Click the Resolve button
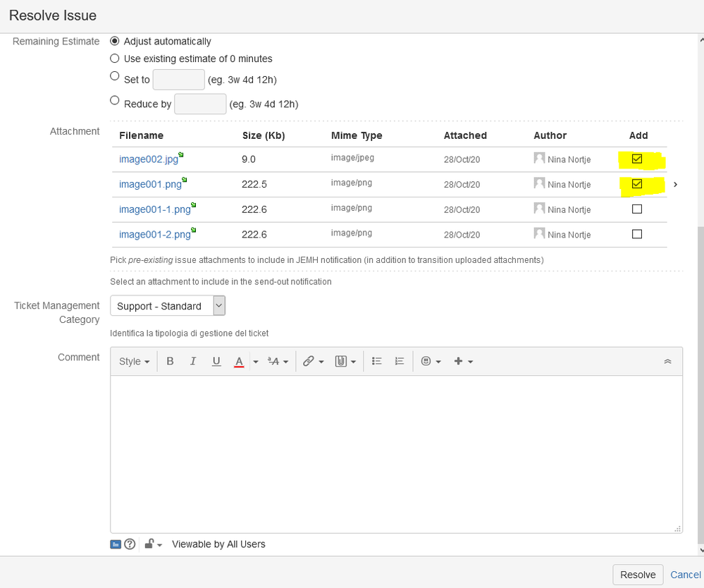The height and width of the screenshot is (588, 704). (x=638, y=575)
